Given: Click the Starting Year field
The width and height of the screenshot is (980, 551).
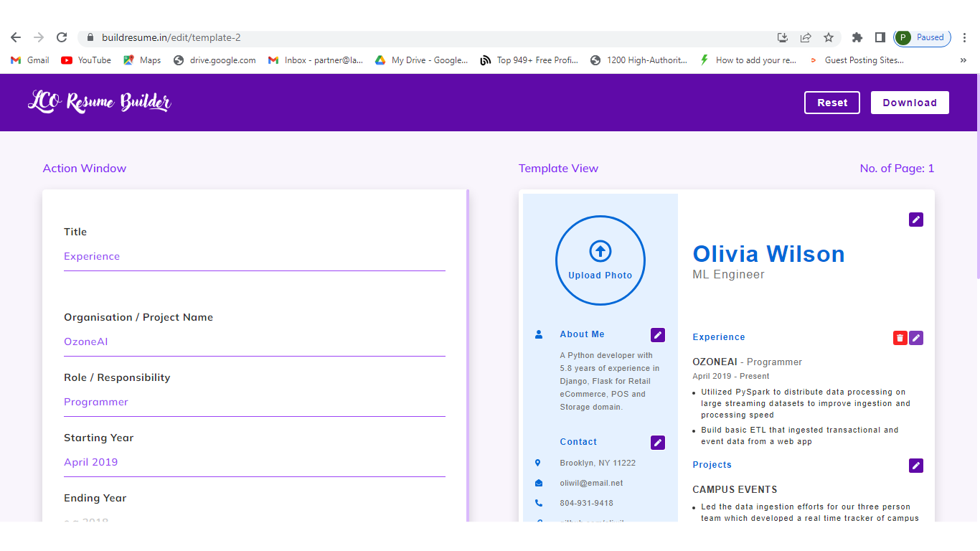Looking at the screenshot, I should tap(254, 463).
